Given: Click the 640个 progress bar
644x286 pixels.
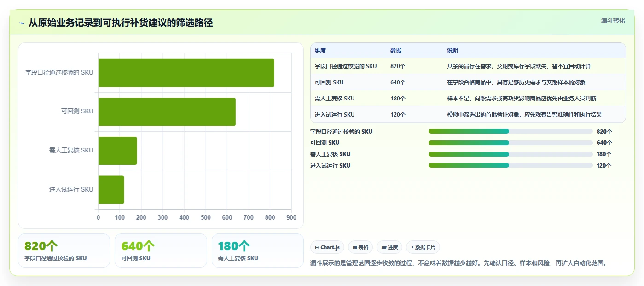Looking at the screenshot, I should point(511,143).
